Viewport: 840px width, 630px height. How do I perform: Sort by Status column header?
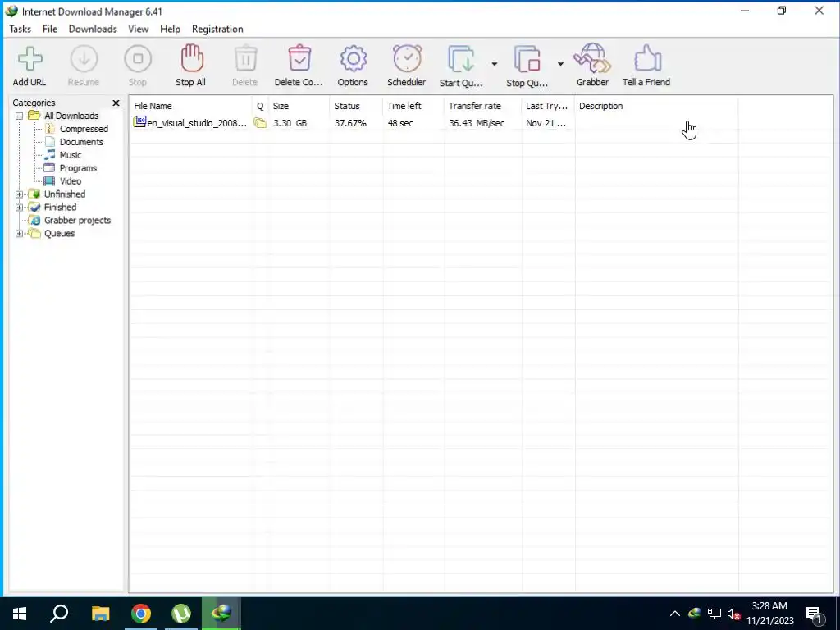tap(356, 106)
